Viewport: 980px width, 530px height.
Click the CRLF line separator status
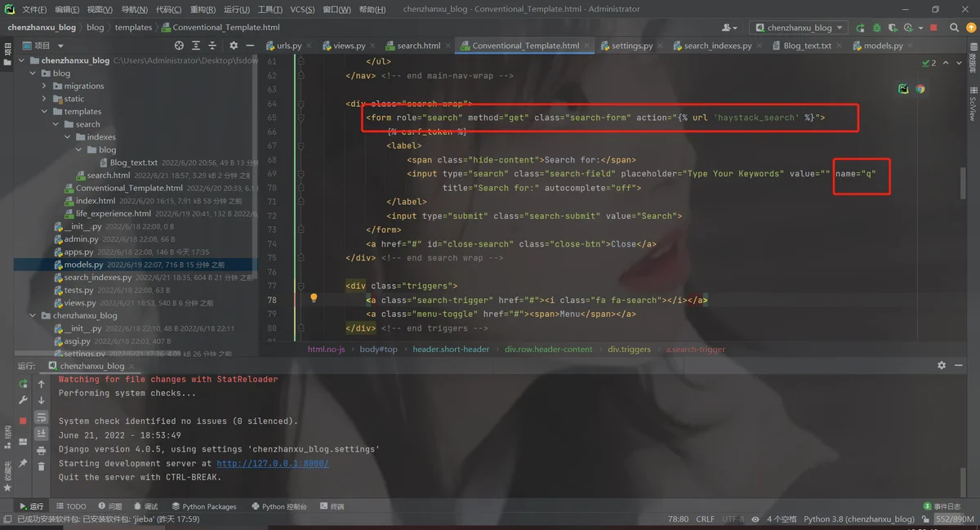tap(705, 519)
